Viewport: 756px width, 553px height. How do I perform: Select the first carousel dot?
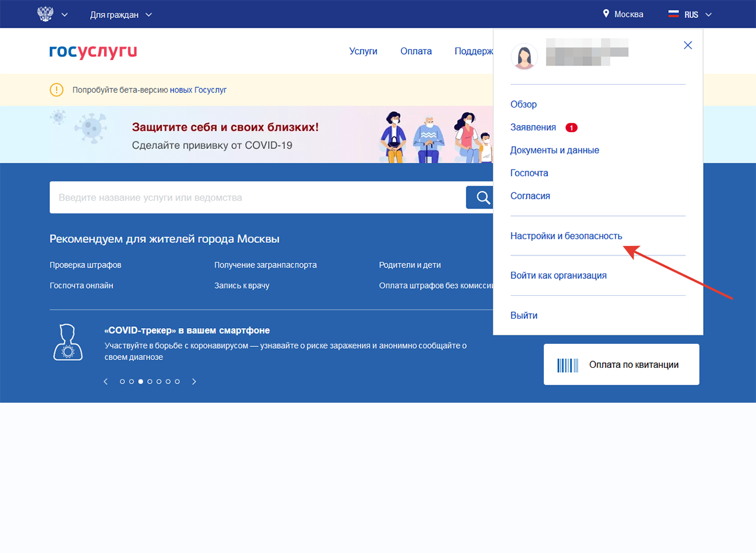coord(123,382)
